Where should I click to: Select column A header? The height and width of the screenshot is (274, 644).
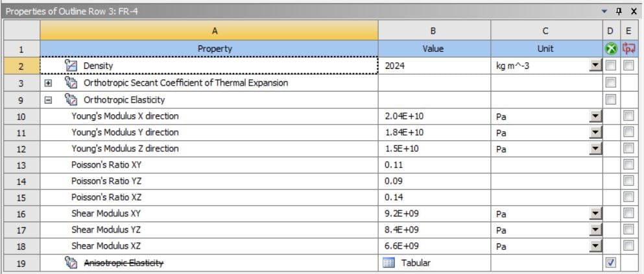[209, 31]
